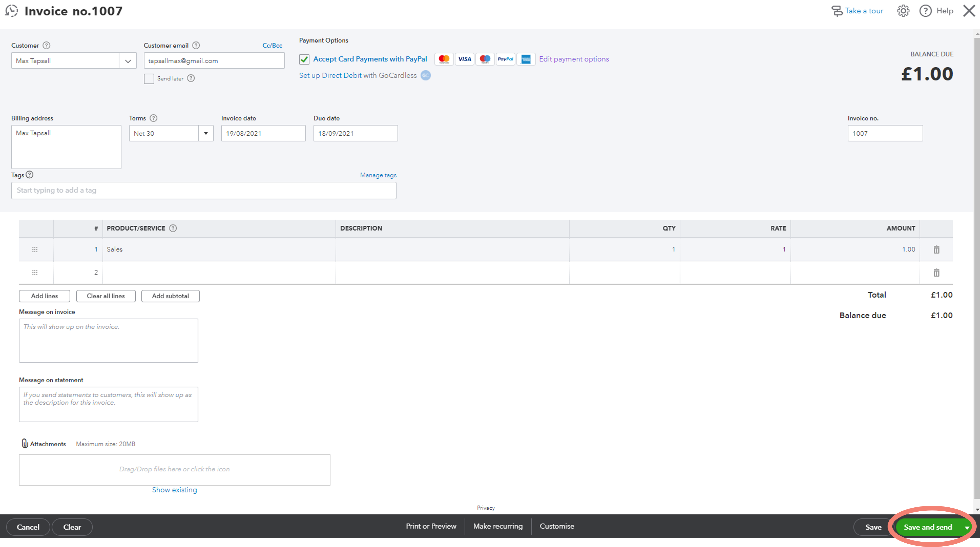Click Manage tags link

click(x=378, y=175)
